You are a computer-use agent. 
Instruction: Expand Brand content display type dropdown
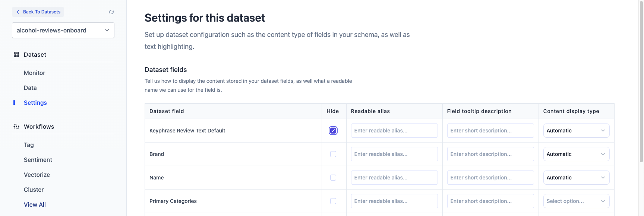[x=576, y=154]
